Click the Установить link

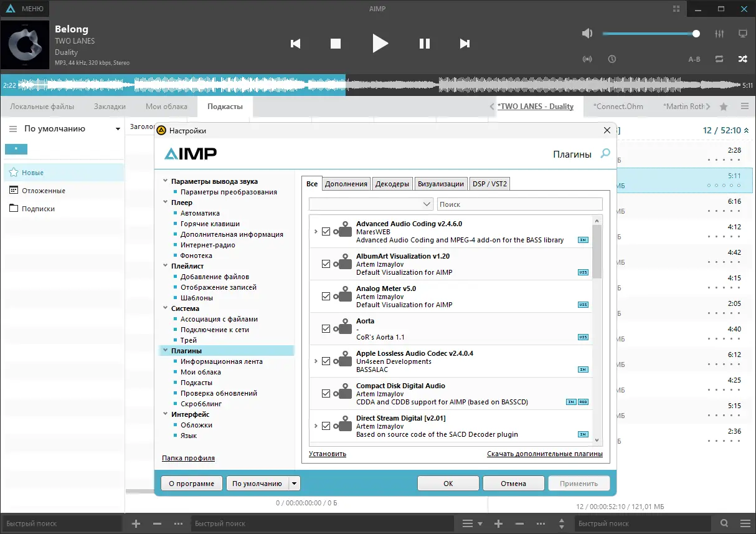328,454
